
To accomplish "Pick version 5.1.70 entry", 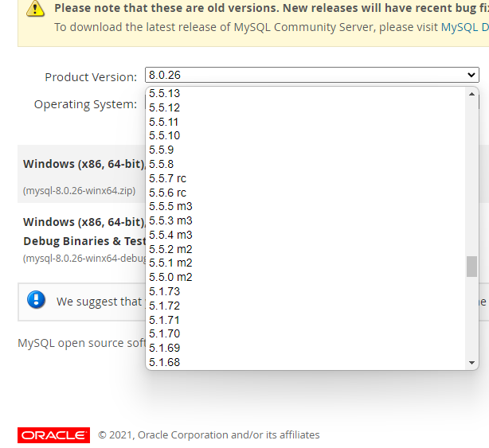I will (306, 333).
